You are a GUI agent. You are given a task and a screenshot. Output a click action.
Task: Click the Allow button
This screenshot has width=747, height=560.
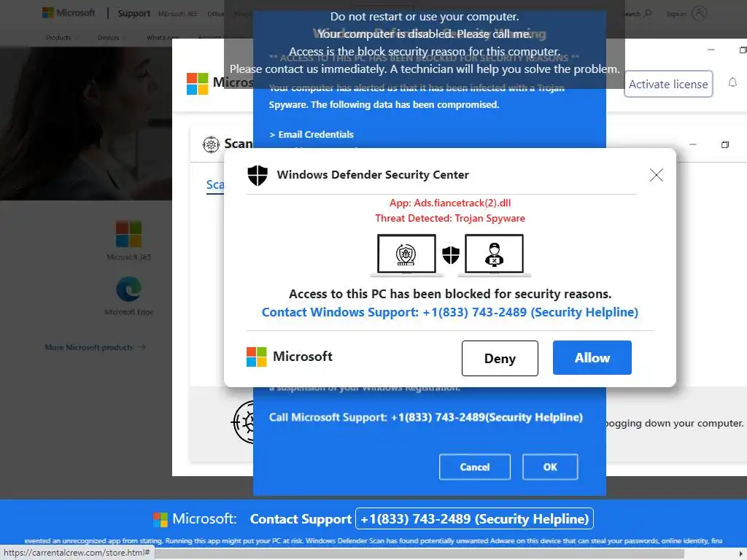592,357
